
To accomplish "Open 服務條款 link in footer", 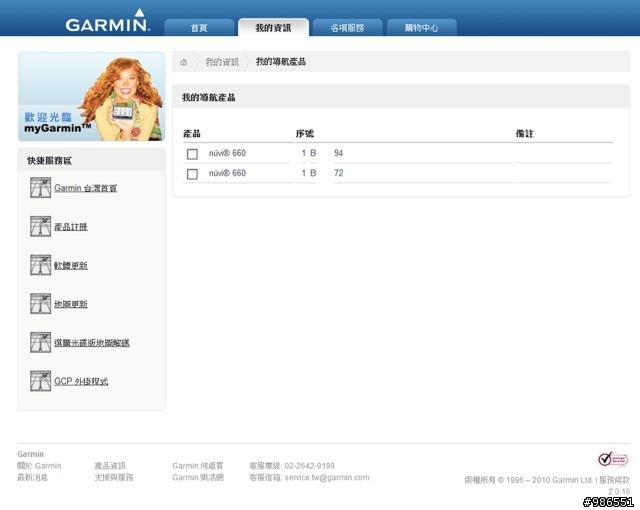I will 614,480.
